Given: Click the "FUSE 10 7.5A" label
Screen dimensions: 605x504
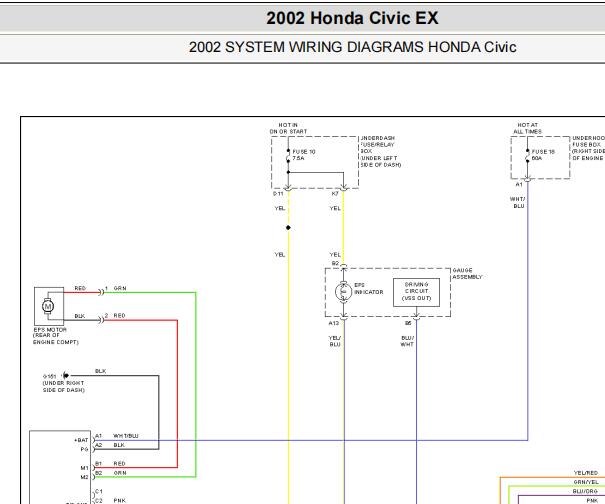Looking at the screenshot, I should pos(304,155).
